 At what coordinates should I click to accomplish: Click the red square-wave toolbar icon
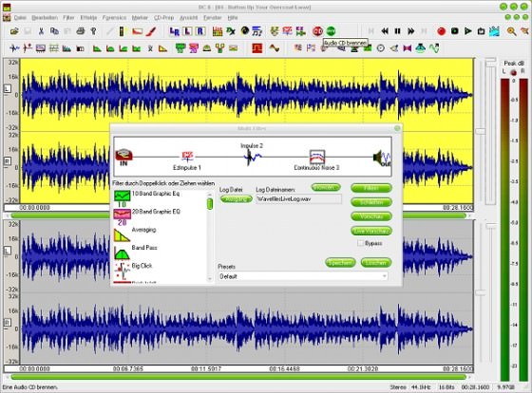[x=257, y=48]
